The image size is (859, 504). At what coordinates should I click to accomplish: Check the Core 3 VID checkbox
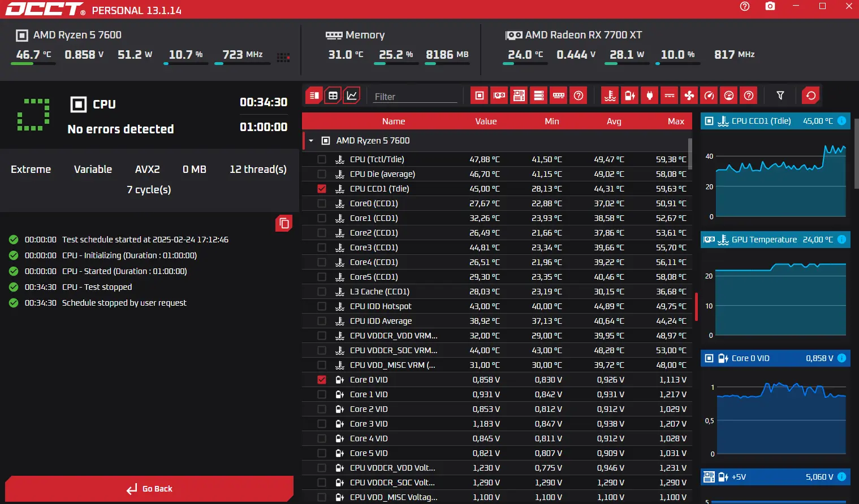coord(322,424)
